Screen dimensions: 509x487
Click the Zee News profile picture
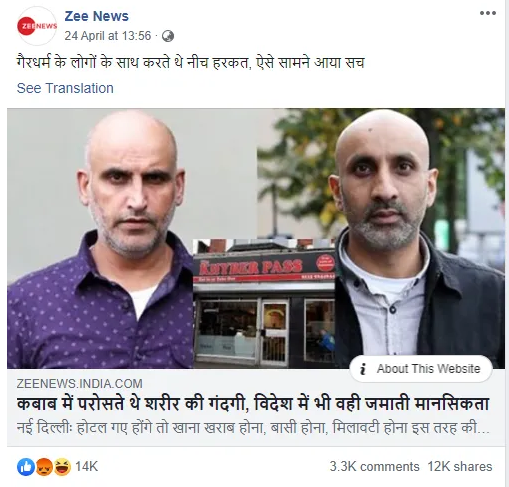(x=37, y=26)
